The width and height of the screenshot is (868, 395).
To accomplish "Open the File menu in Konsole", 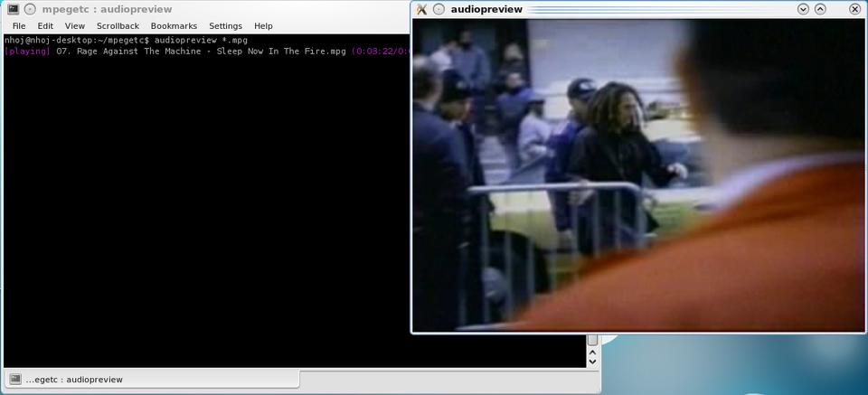I will pos(19,26).
